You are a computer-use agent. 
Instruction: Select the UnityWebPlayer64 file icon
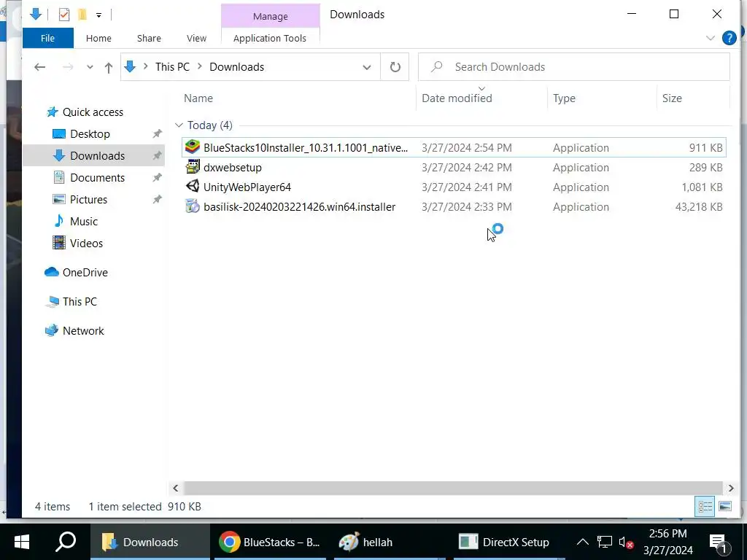click(x=193, y=187)
